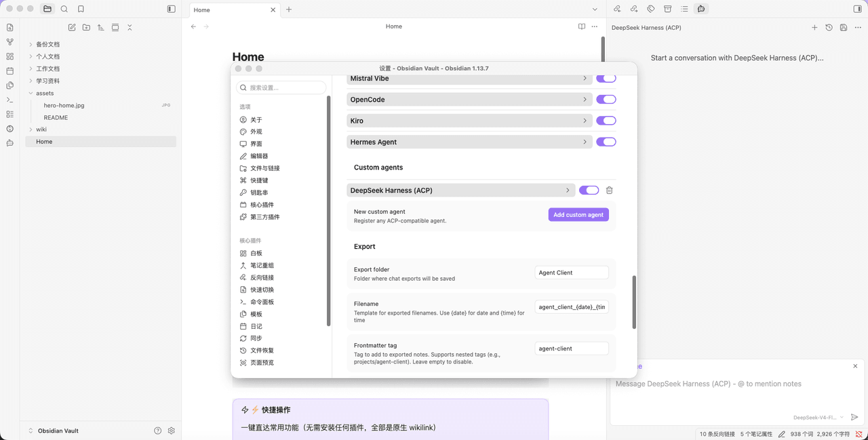Create a new note in file explorer

(x=72, y=28)
